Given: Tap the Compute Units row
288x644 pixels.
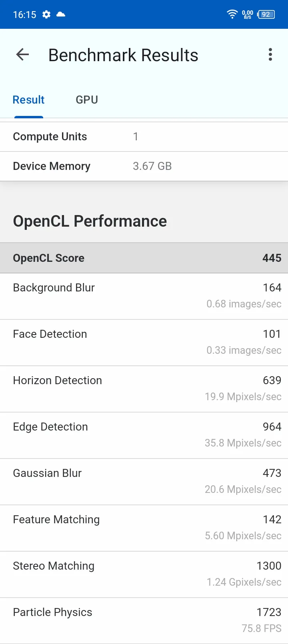Looking at the screenshot, I should pos(144,137).
